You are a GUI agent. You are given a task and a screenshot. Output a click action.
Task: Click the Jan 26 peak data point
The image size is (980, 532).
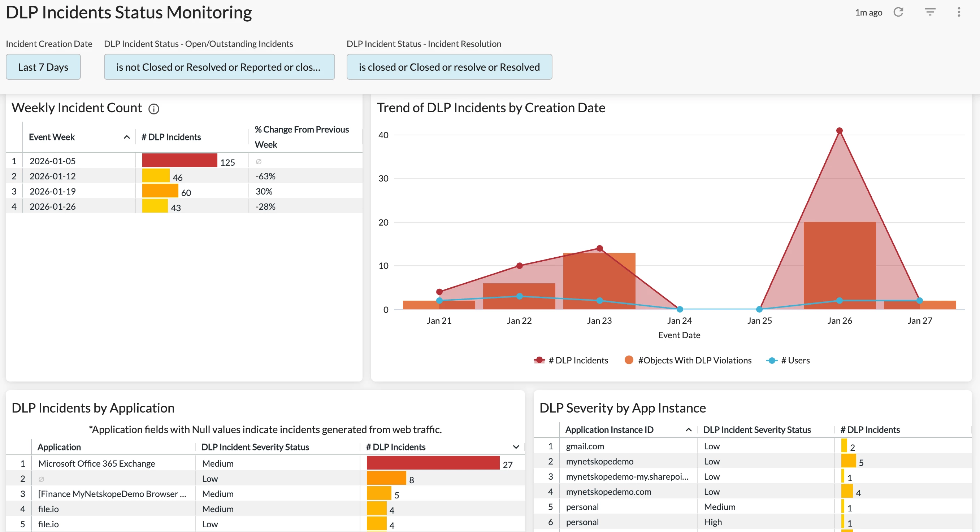point(839,131)
